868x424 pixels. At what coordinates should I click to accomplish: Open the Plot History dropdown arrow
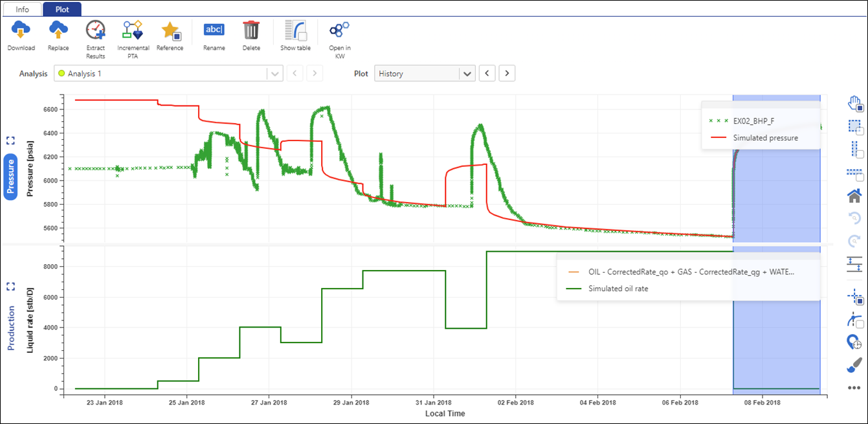point(467,74)
